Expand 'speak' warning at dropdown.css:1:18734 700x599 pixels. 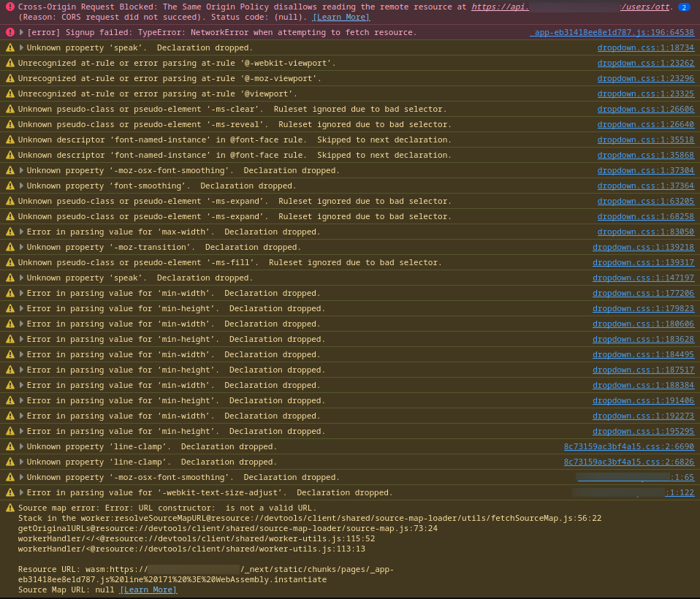tap(21, 47)
